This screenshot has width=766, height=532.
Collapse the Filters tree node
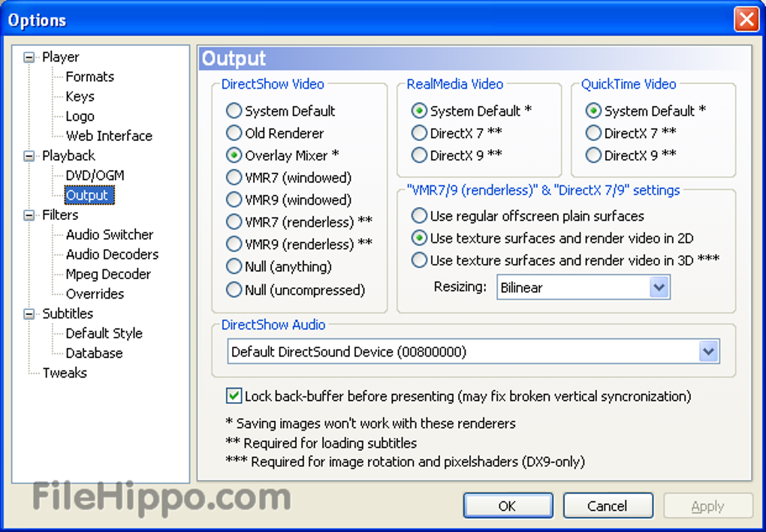coord(29,215)
